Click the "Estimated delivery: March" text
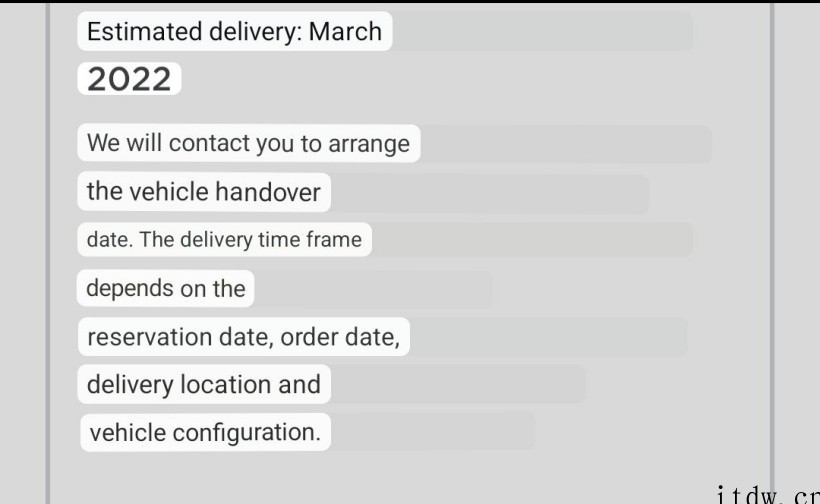820x504 pixels. [234, 32]
